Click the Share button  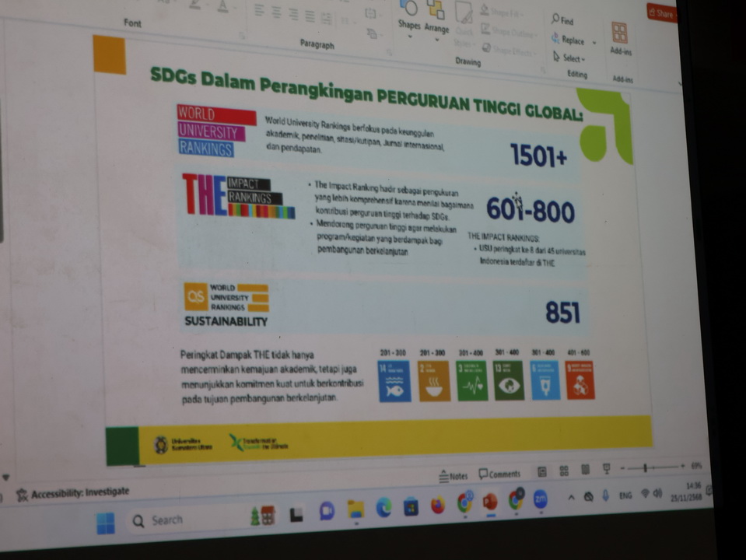[x=660, y=13]
